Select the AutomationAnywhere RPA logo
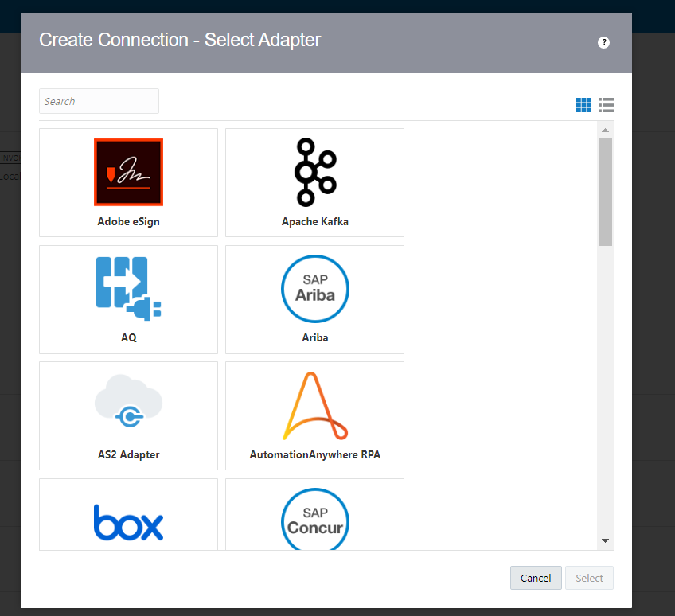The height and width of the screenshot is (616, 675). pos(315,406)
